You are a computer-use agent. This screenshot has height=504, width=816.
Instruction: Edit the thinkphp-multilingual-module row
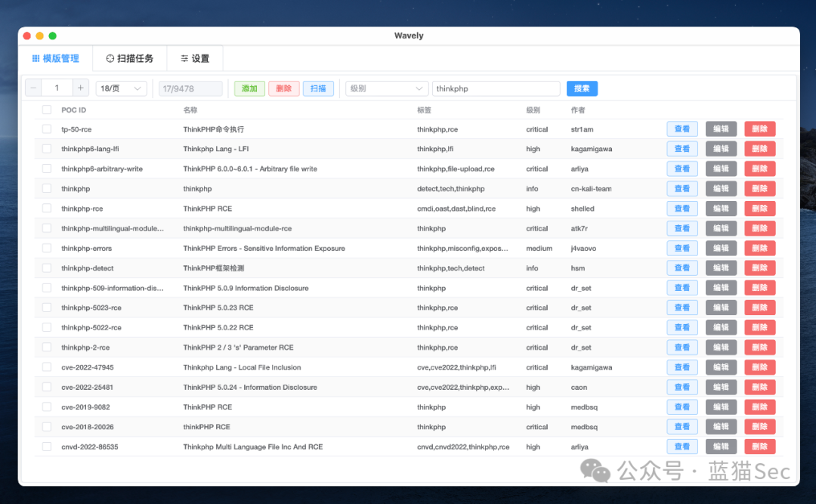tap(721, 228)
